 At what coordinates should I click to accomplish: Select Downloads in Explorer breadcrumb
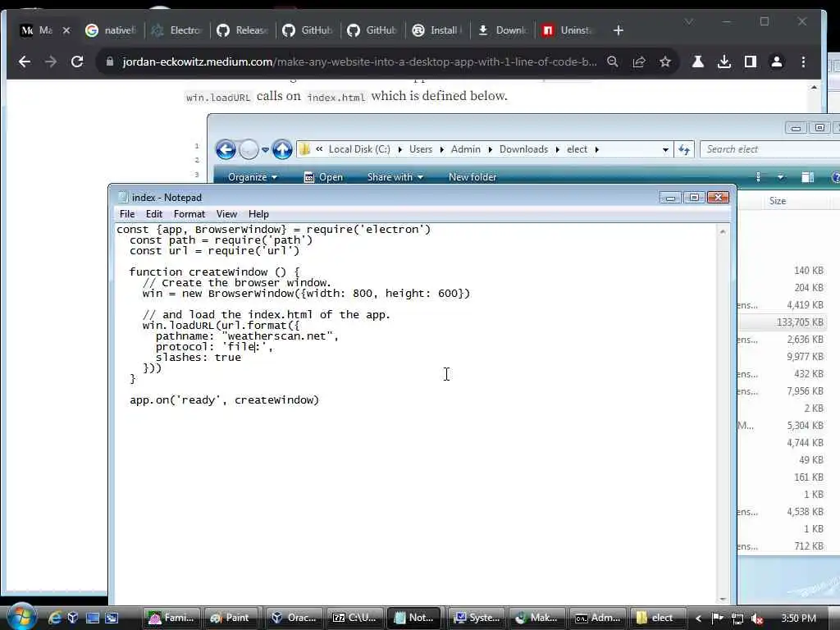[523, 149]
